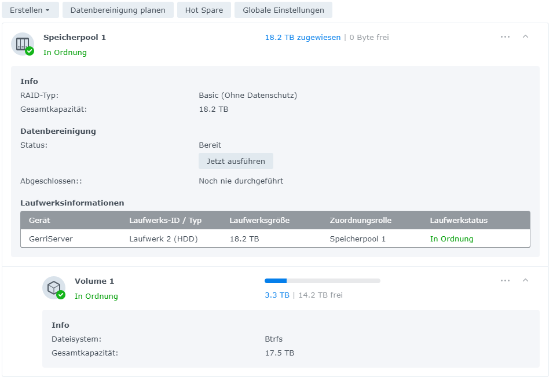
Task: Open Hot Spare settings
Action: 204,10
